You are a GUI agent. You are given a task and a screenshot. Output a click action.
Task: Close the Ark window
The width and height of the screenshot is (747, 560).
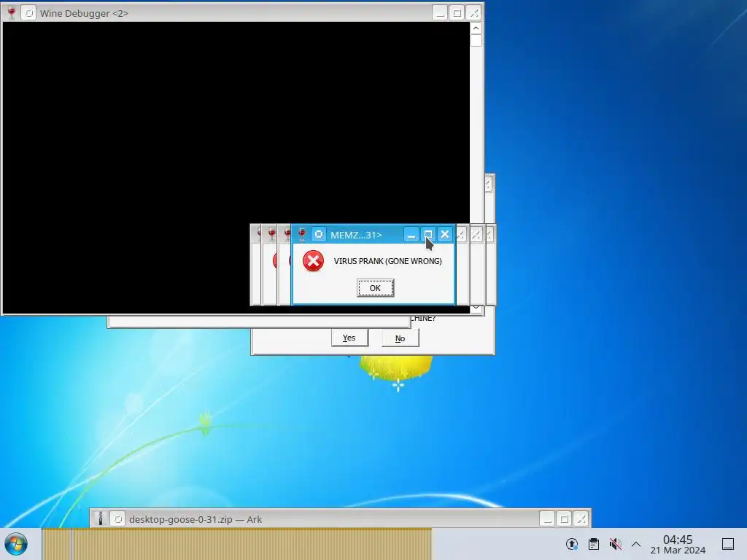[581, 518]
